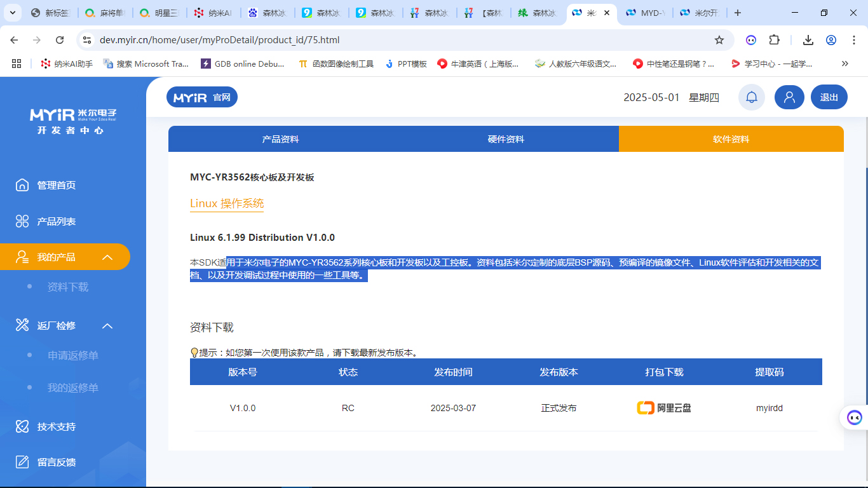The width and height of the screenshot is (868, 488).
Task: Click the address bar URL field
Action: [405, 40]
